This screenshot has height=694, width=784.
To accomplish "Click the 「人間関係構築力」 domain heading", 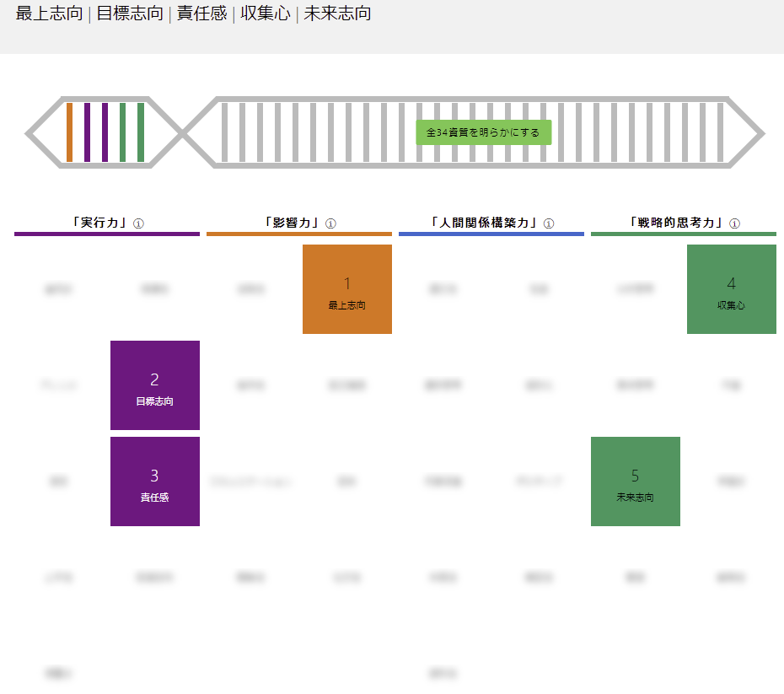I will (x=484, y=223).
